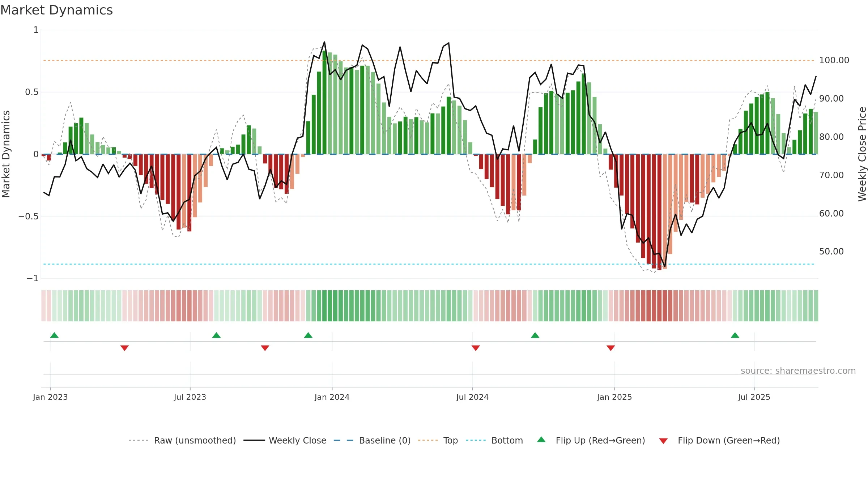The image size is (868, 488).
Task: Click the flip-up triangle before Jul 2025
Action: [735, 335]
